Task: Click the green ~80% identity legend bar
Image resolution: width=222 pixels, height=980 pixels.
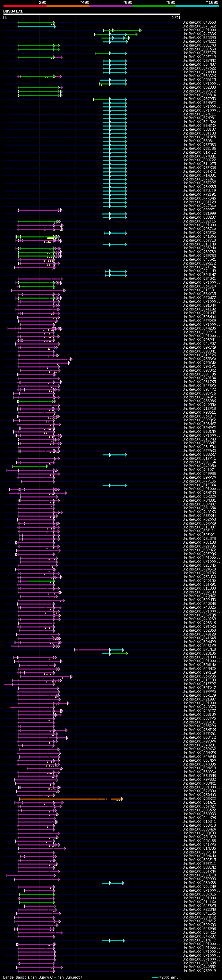Action: pos(154,7)
